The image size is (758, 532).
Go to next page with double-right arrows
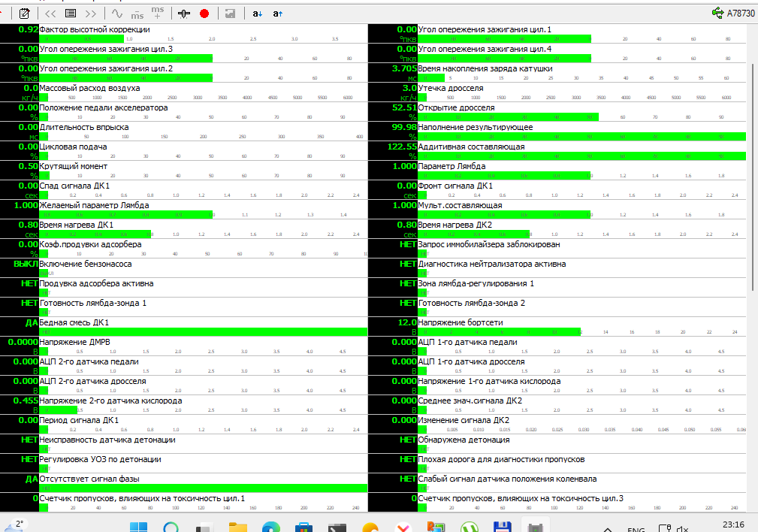point(91,14)
